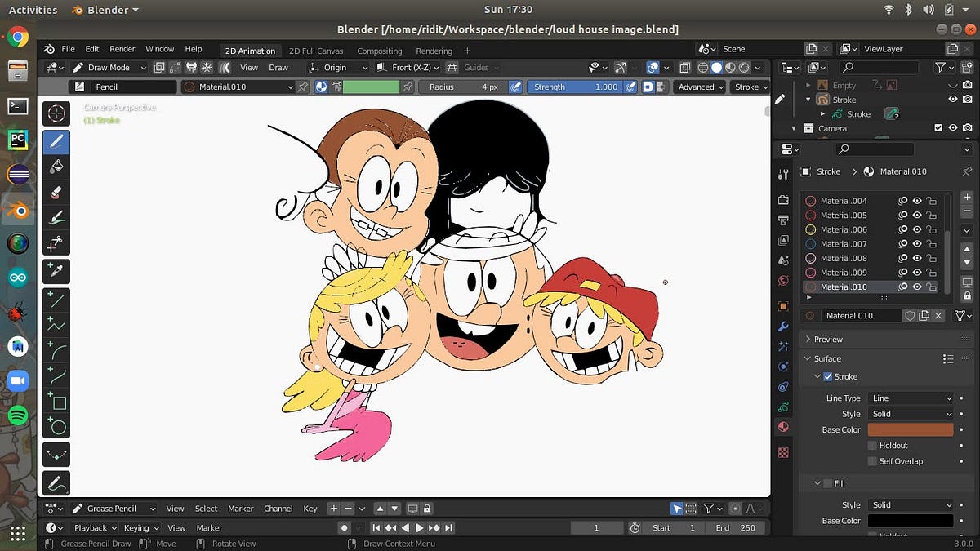Image resolution: width=980 pixels, height=551 pixels.
Task: Open the Draw Mode dropdown
Action: pyautogui.click(x=109, y=68)
